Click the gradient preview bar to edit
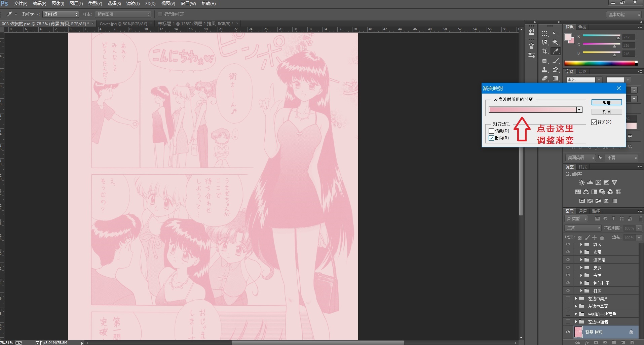644x345 pixels. pyautogui.click(x=532, y=110)
